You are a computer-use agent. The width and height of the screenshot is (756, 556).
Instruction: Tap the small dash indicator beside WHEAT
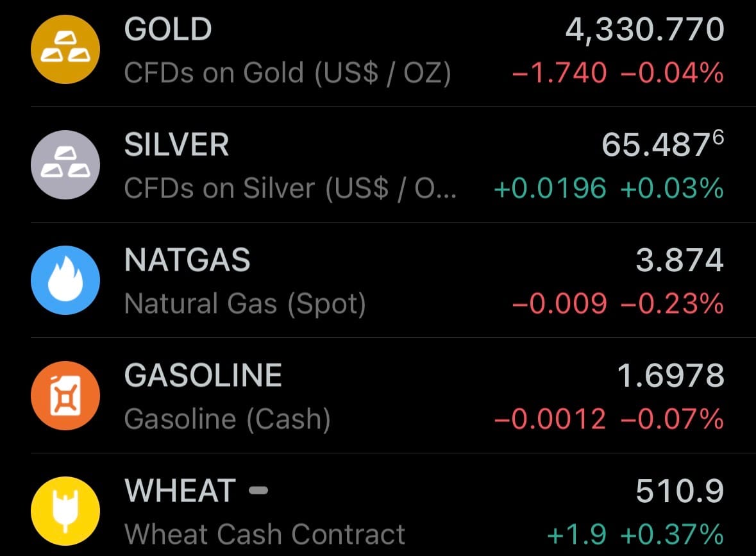(x=258, y=491)
